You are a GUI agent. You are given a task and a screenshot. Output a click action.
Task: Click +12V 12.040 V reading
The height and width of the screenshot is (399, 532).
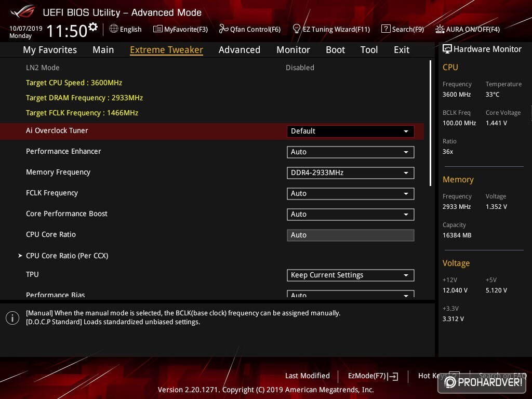(455, 290)
